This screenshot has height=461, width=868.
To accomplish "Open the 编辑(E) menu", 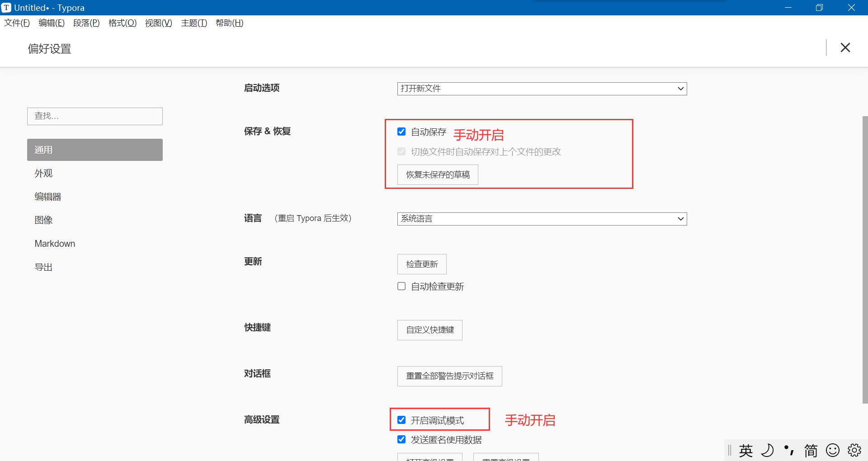I will [52, 23].
